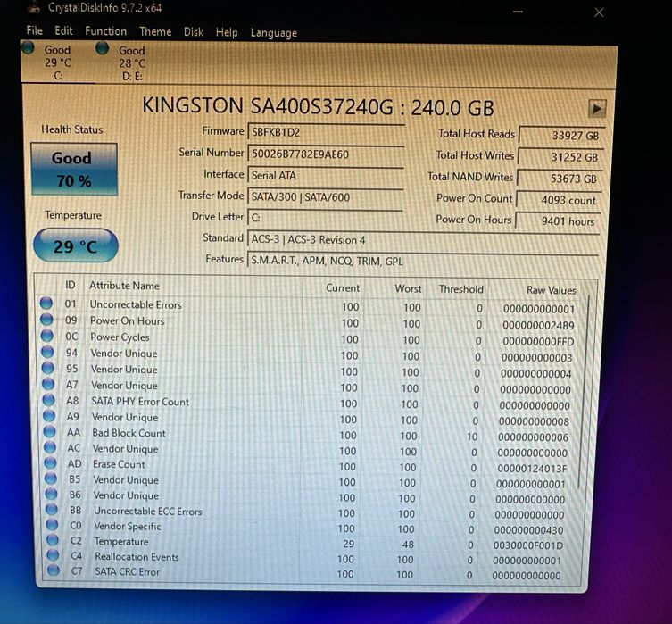
Task: Click Power On Hours value 9401 hours
Action: tap(558, 221)
